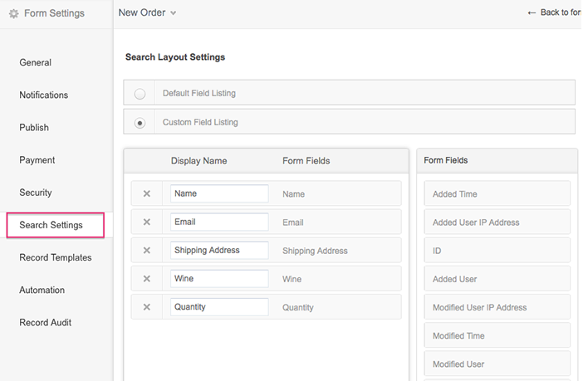588x381 pixels.
Task: Select Custom Field Listing radio button
Action: 140,123
